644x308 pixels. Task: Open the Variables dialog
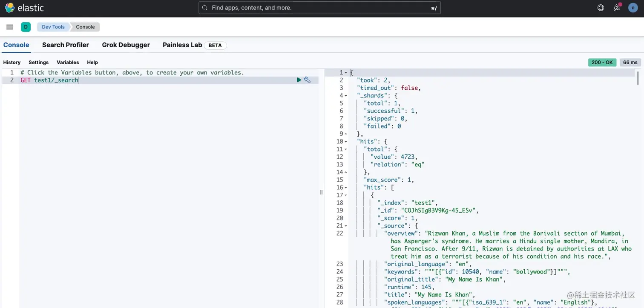[68, 63]
